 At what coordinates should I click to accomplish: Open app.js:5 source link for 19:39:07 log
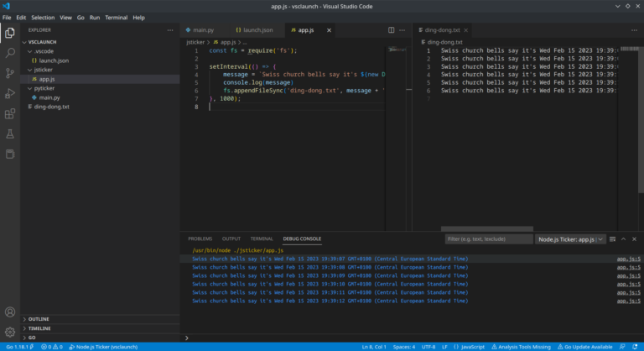click(628, 259)
